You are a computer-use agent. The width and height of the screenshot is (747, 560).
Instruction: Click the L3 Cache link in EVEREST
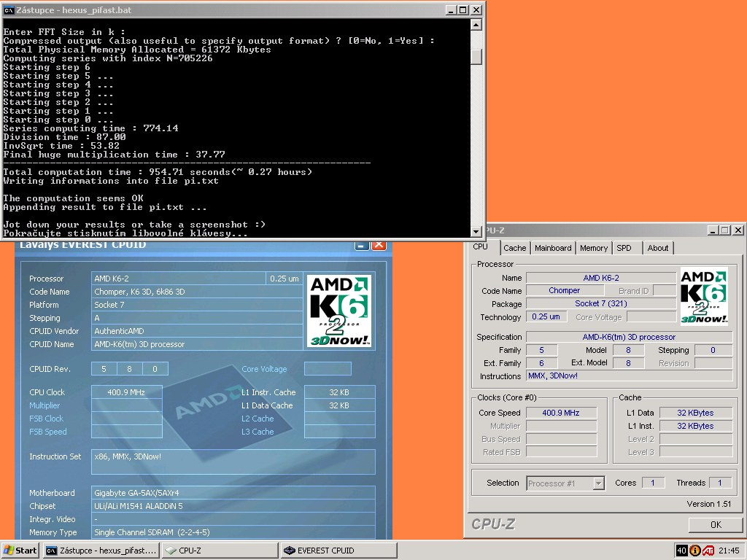tap(258, 432)
